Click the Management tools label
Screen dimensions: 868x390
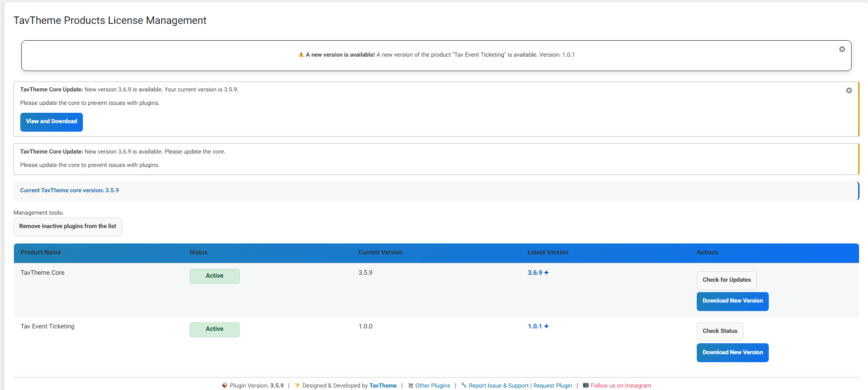[x=38, y=213]
